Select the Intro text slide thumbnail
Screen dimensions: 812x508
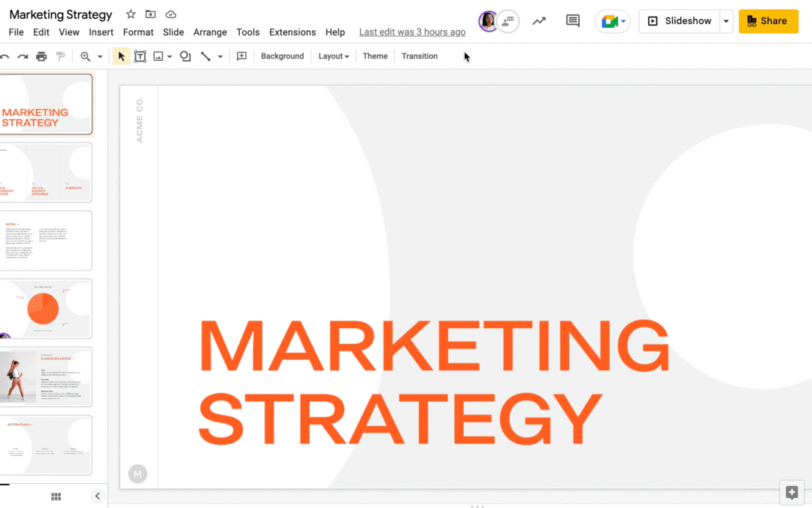point(46,241)
